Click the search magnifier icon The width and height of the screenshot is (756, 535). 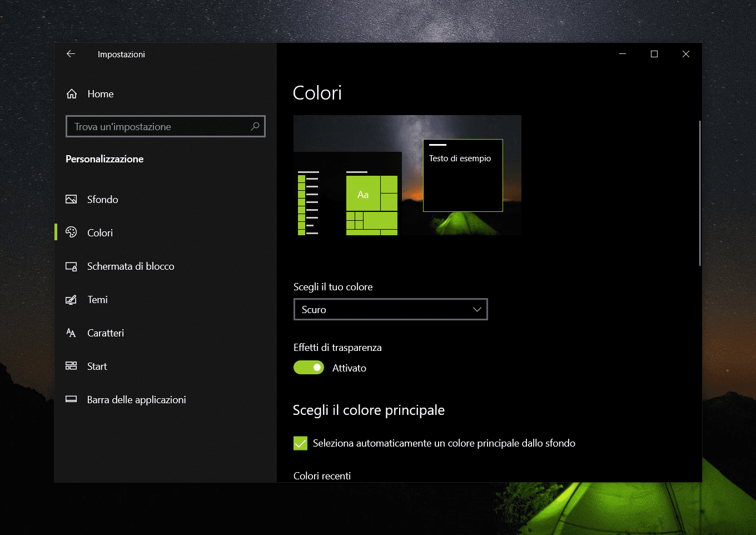click(x=255, y=126)
